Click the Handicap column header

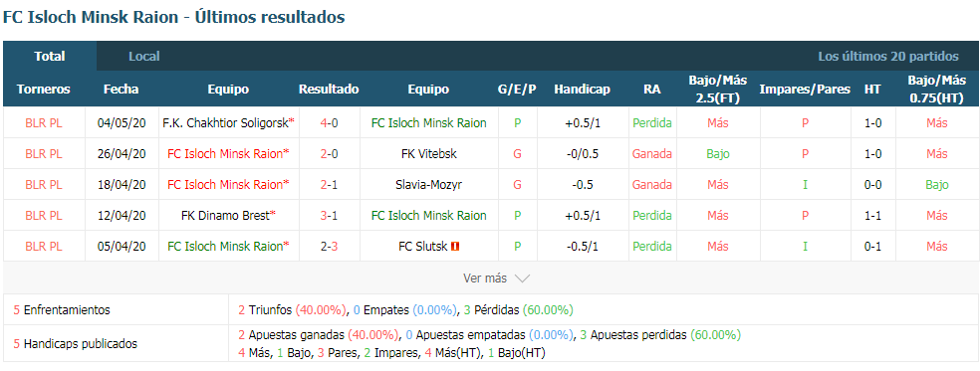582,90
